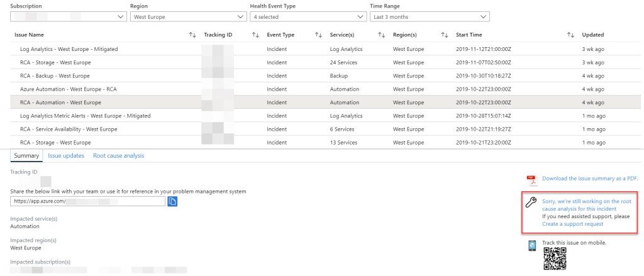Sort by Issue Name column arrows
Screen dimensions: 644x276
pos(192,35)
